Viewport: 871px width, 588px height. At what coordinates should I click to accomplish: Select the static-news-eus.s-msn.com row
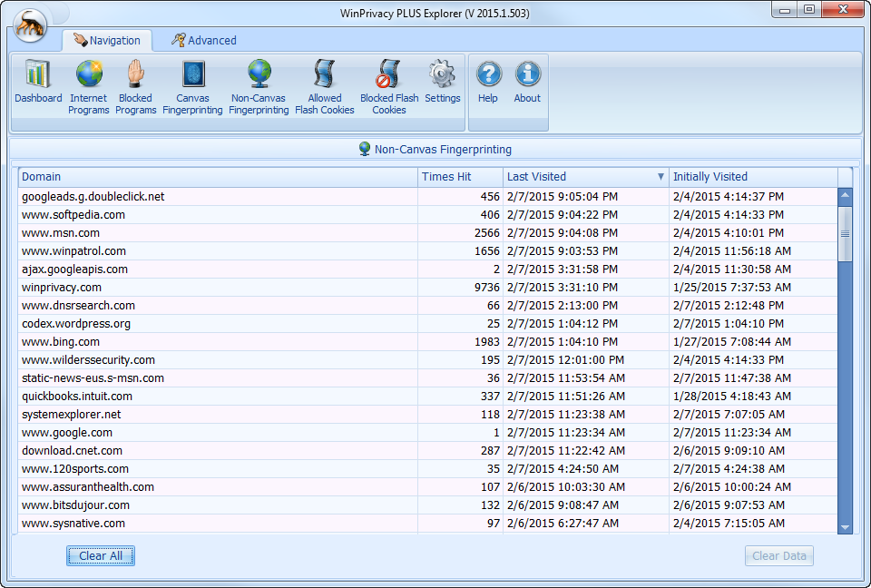coord(427,377)
